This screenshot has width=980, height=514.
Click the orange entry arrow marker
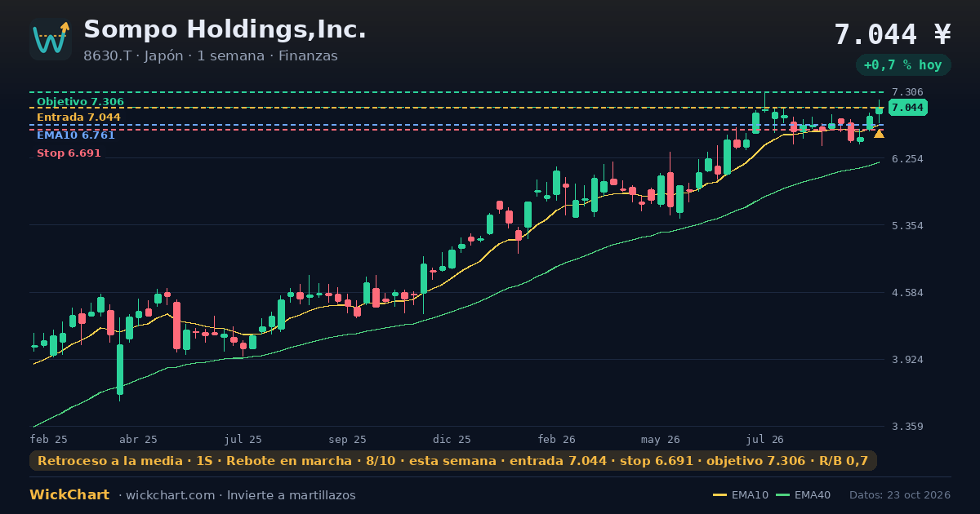pos(879,134)
